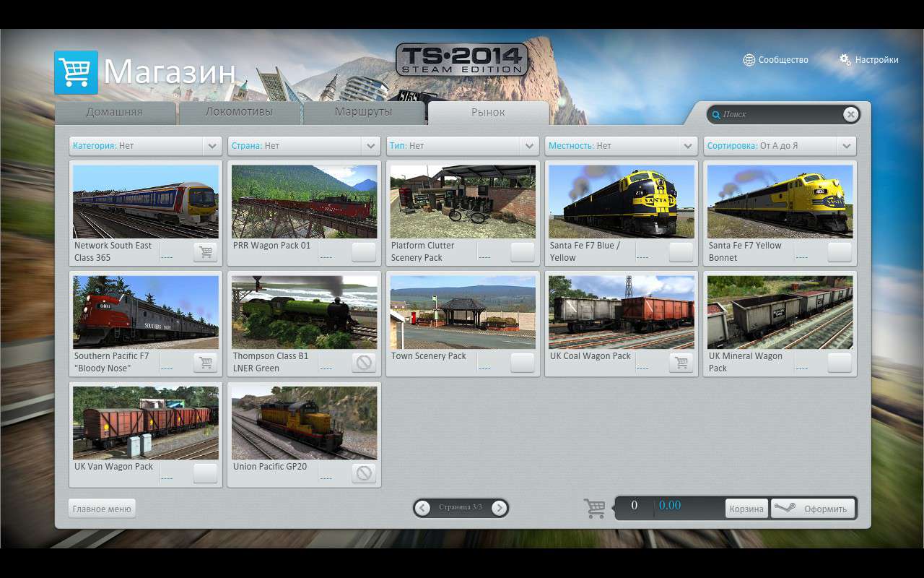Viewport: 924px width, 578px height.
Task: Expand the Страна filter dropdown
Action: click(370, 146)
